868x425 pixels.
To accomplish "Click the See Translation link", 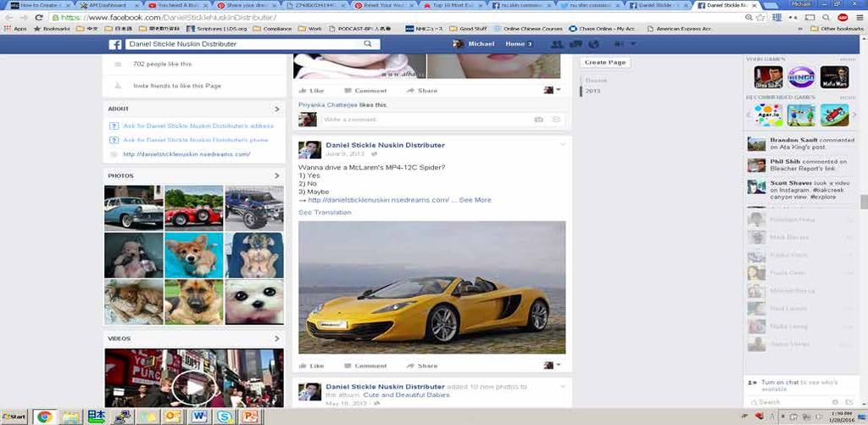I will click(x=325, y=213).
